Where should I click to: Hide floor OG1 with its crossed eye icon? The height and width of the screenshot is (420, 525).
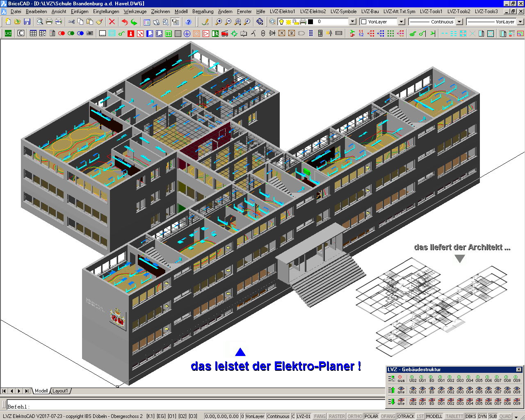click(441, 401)
